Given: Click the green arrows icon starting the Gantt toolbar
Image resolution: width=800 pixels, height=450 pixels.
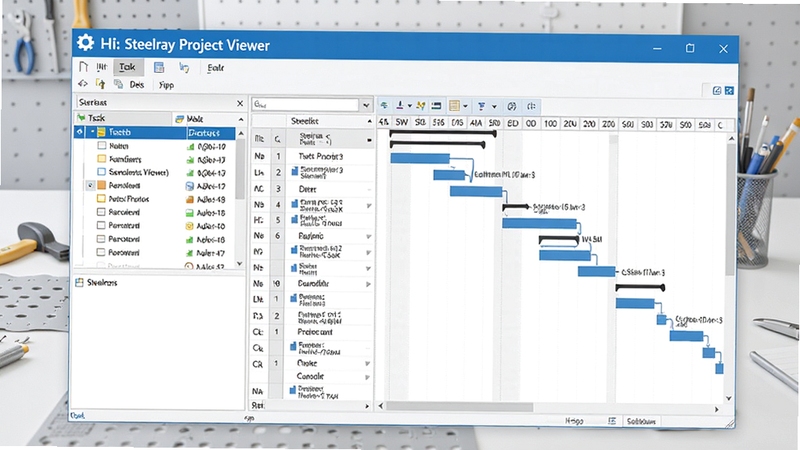Looking at the screenshot, I should point(384,106).
